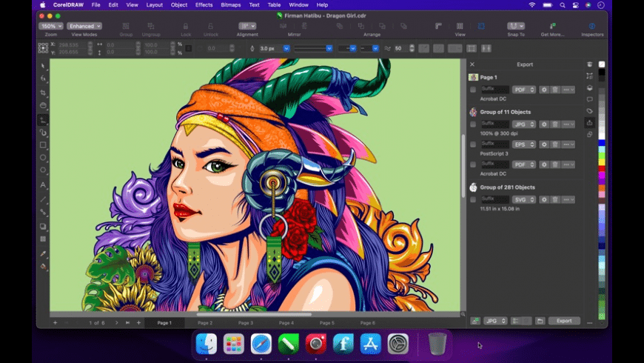644x363 pixels.
Task: Open the 150% zoom level dropdown
Action: 51,26
